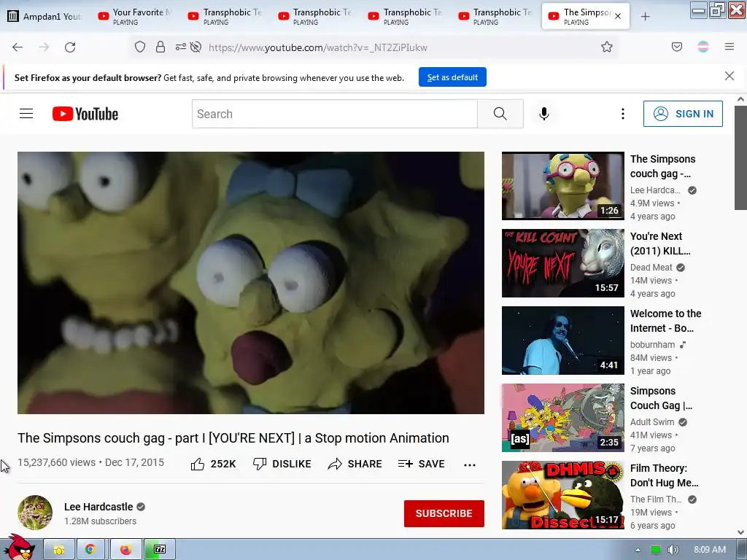Dismiss the default browser notification bar
This screenshot has width=747, height=560.
click(x=729, y=76)
